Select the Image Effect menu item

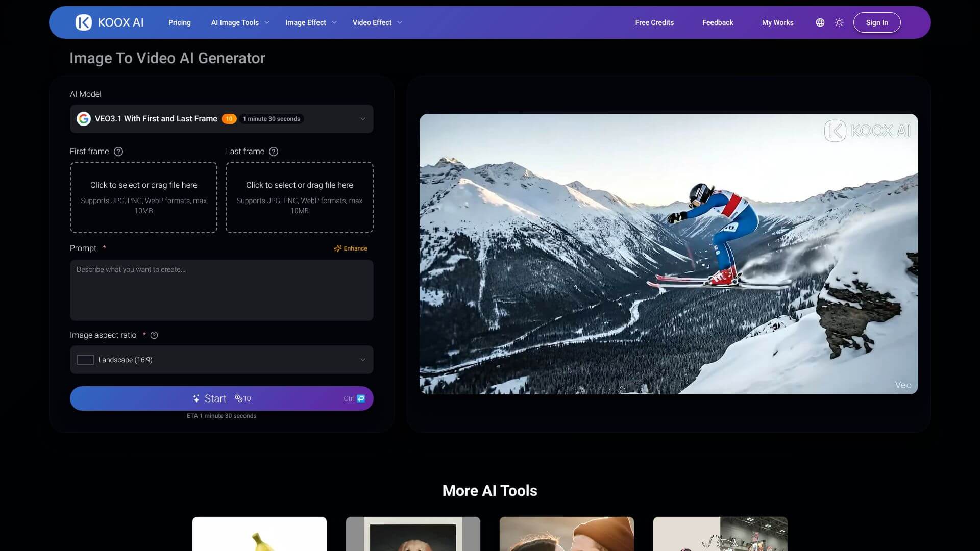(306, 22)
